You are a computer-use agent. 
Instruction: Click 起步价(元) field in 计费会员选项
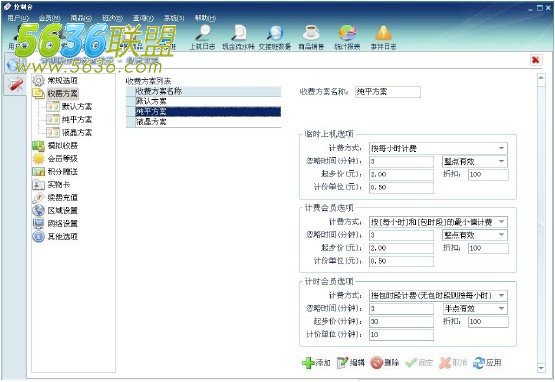[x=401, y=248]
